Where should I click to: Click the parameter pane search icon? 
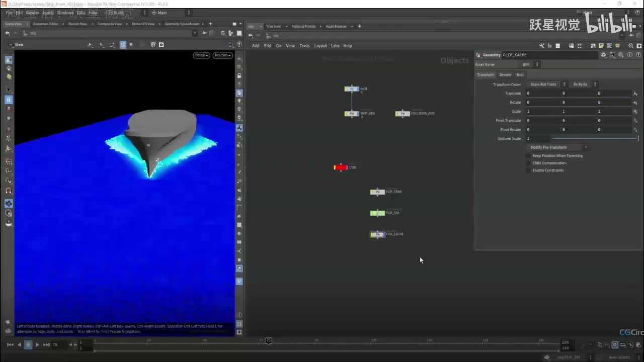pyautogui.click(x=621, y=55)
